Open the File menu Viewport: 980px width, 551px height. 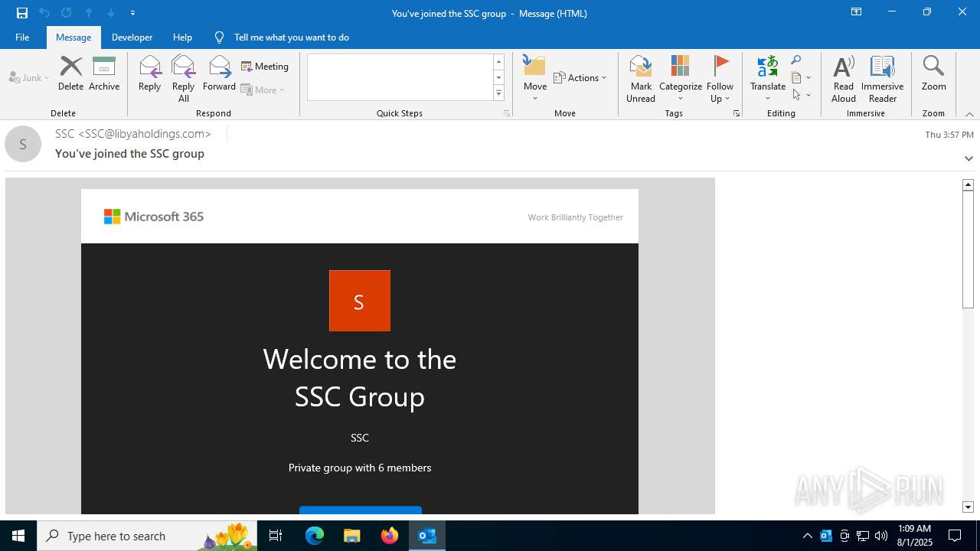(22, 37)
